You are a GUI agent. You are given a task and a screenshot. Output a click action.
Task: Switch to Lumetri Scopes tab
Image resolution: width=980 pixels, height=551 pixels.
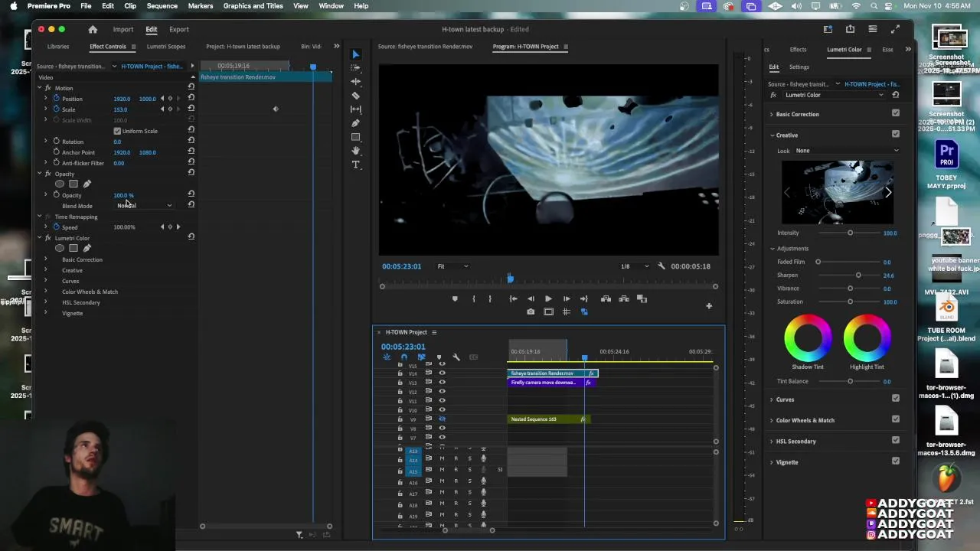coord(166,47)
